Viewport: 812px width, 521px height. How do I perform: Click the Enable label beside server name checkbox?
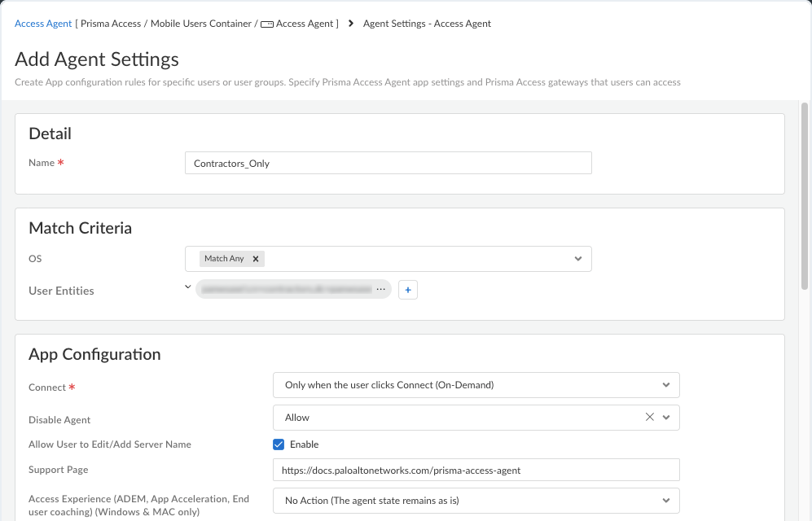pos(304,444)
